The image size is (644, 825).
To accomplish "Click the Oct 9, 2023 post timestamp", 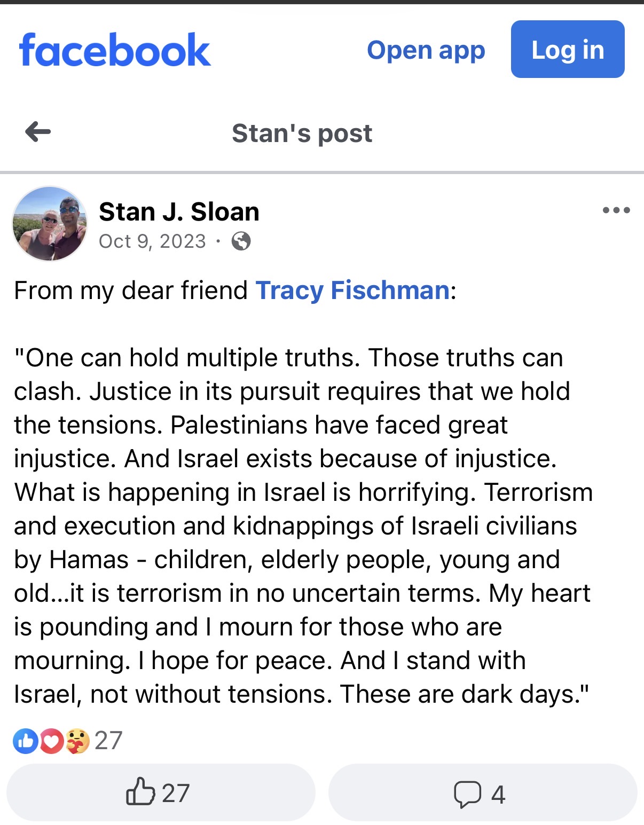I will [153, 241].
